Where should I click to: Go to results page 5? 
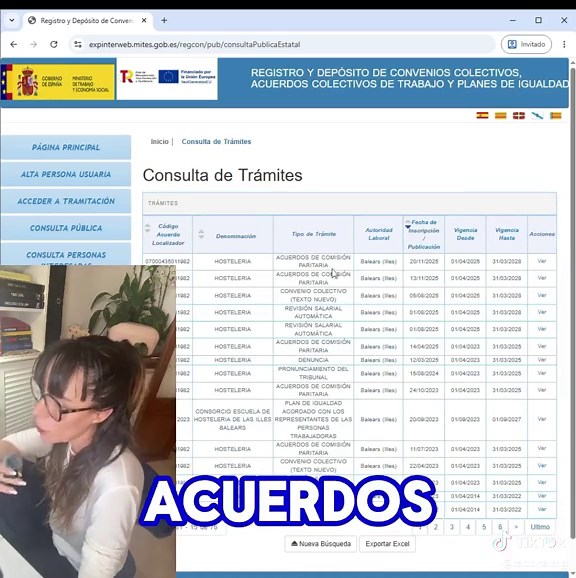coord(484,527)
